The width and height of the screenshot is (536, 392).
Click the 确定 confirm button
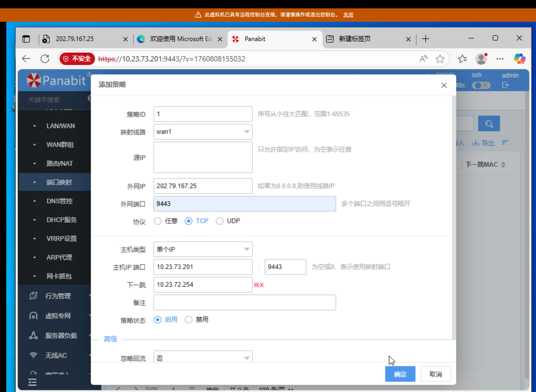[400, 374]
